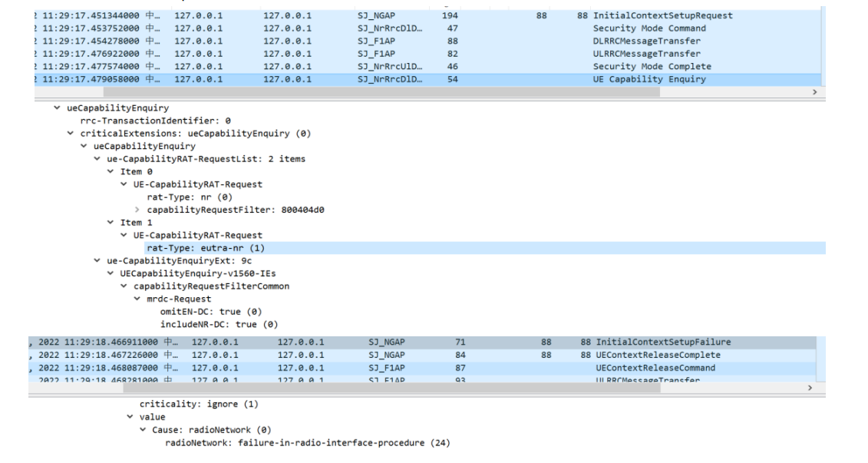Select the Security Mode Command packet
Screen dimensions: 868x463
pyautogui.click(x=639, y=28)
